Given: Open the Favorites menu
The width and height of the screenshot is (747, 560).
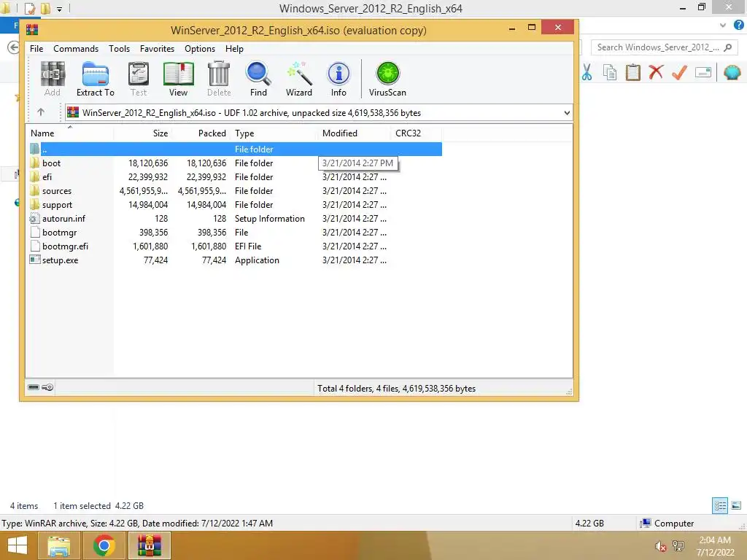Looking at the screenshot, I should tap(158, 49).
